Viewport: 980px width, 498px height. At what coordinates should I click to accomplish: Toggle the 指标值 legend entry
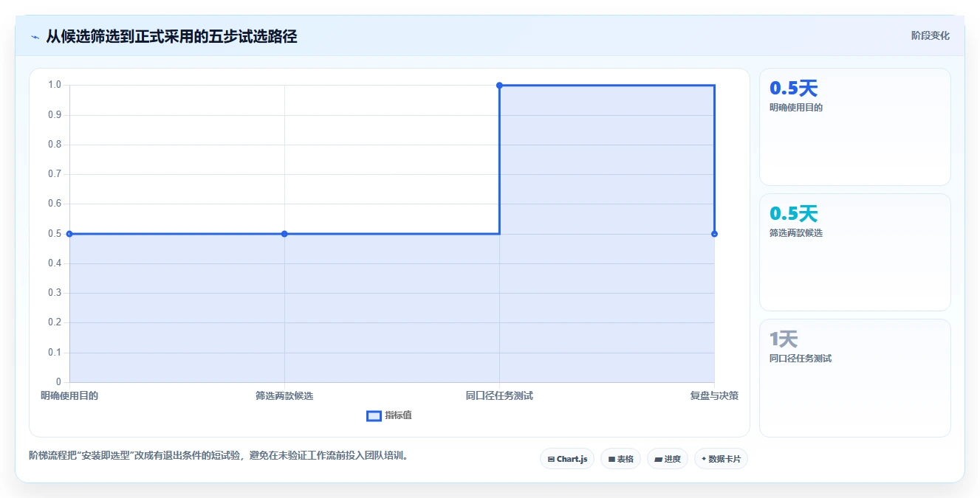pyautogui.click(x=389, y=415)
